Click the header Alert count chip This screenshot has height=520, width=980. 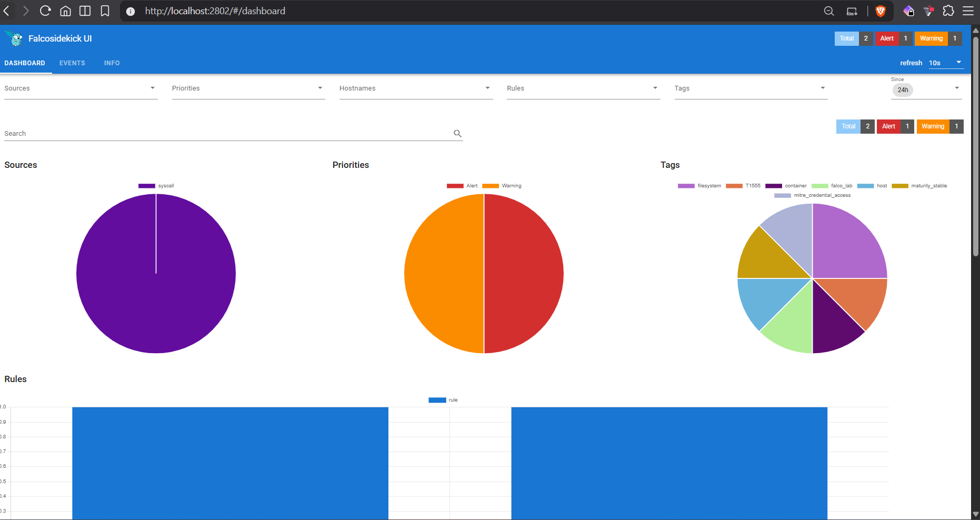coord(894,38)
